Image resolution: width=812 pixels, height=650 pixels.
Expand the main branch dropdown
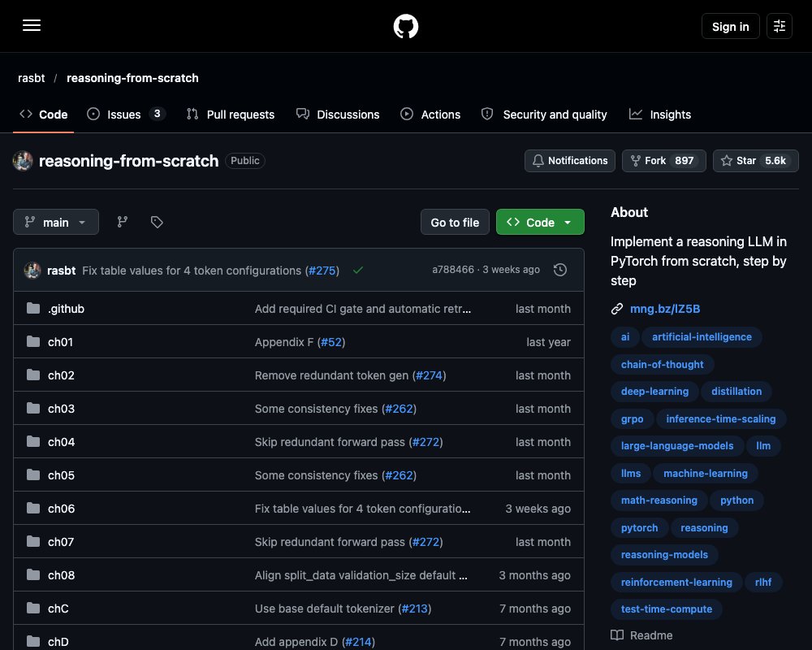coord(56,222)
